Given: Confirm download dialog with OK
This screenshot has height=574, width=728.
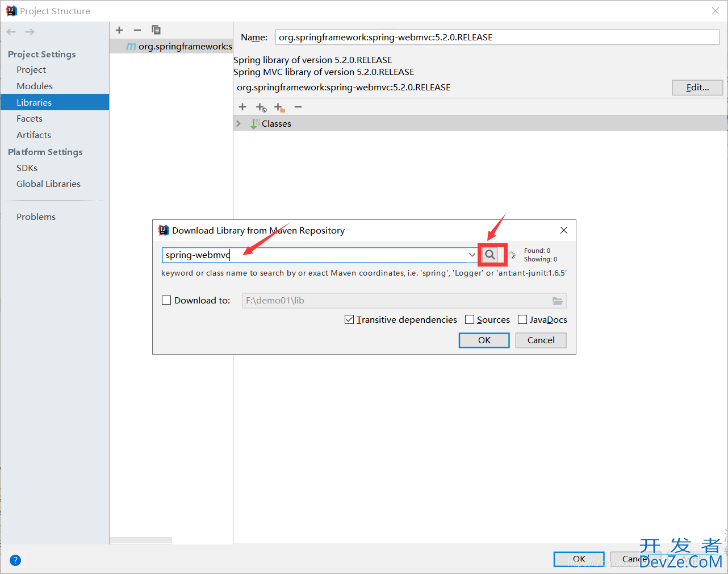Looking at the screenshot, I should click(x=484, y=340).
